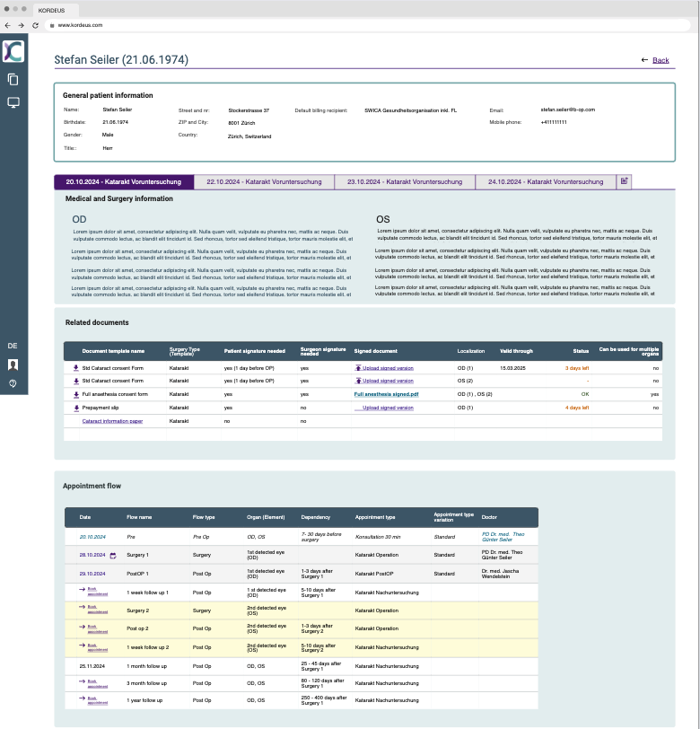The width and height of the screenshot is (700, 729).
Task: Book appointment for 1 week follow up 1
Action: (95, 592)
